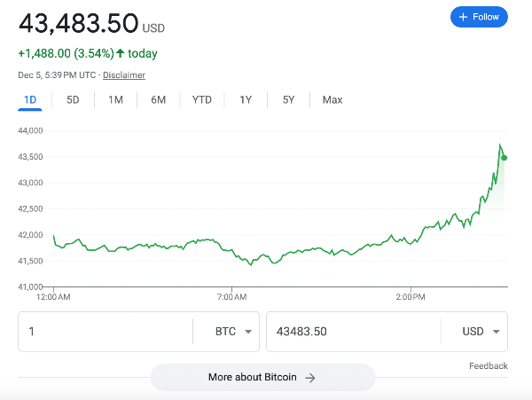Viewport: 532px width, 400px height.
Task: Select the 1D time range tab
Action: point(30,99)
